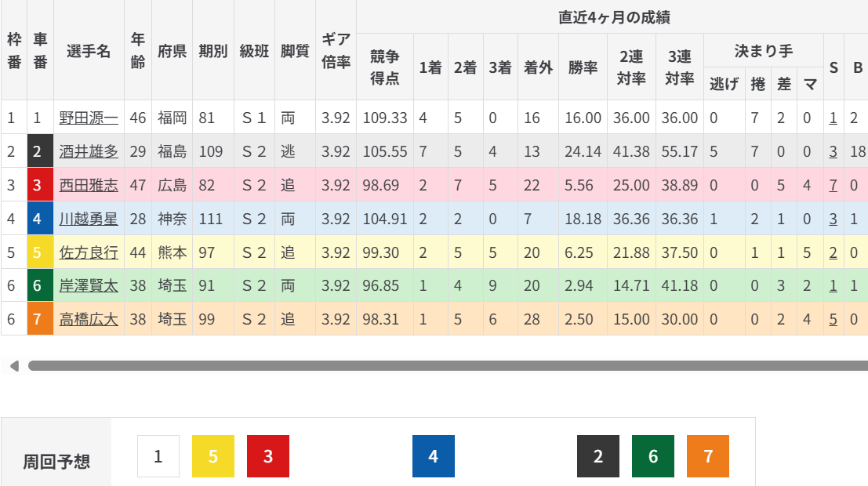Open rider 野田源一's profile link
Viewport: 868px width, 486px height.
[89, 118]
